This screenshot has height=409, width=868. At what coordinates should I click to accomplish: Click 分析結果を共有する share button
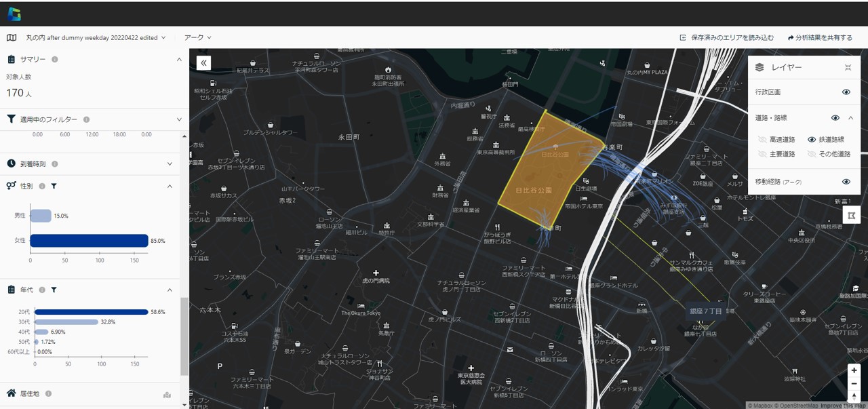(x=820, y=38)
